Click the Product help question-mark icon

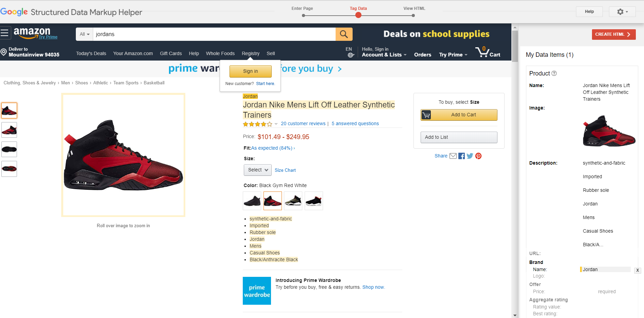point(554,73)
